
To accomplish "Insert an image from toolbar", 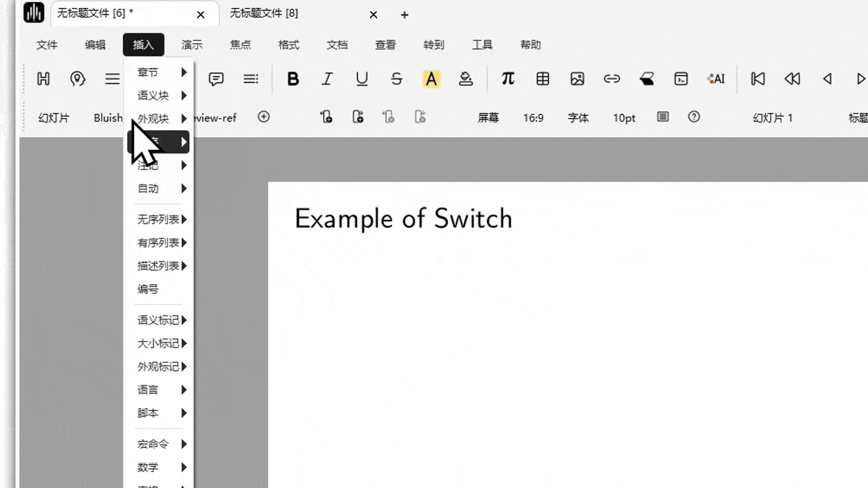I will 577,79.
